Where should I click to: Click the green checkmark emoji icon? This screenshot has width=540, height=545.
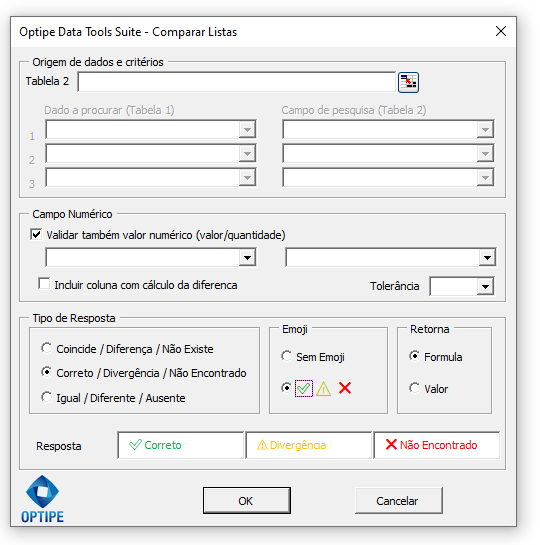pos(304,388)
